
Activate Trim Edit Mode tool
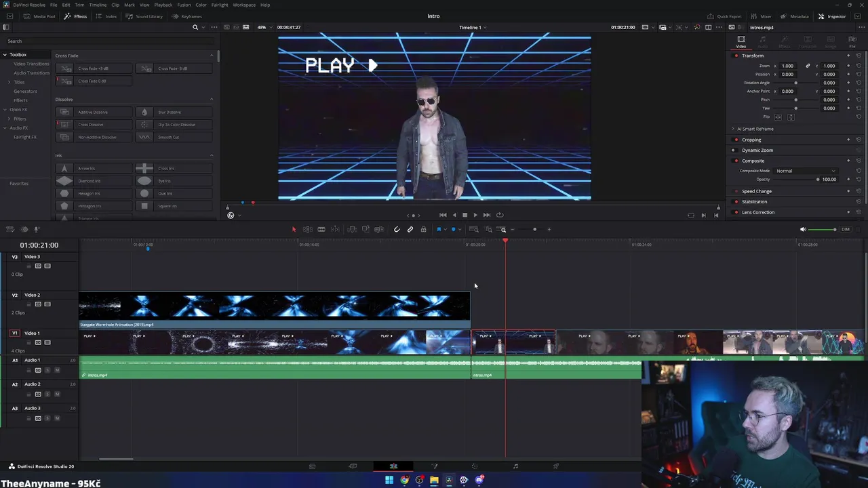(307, 230)
